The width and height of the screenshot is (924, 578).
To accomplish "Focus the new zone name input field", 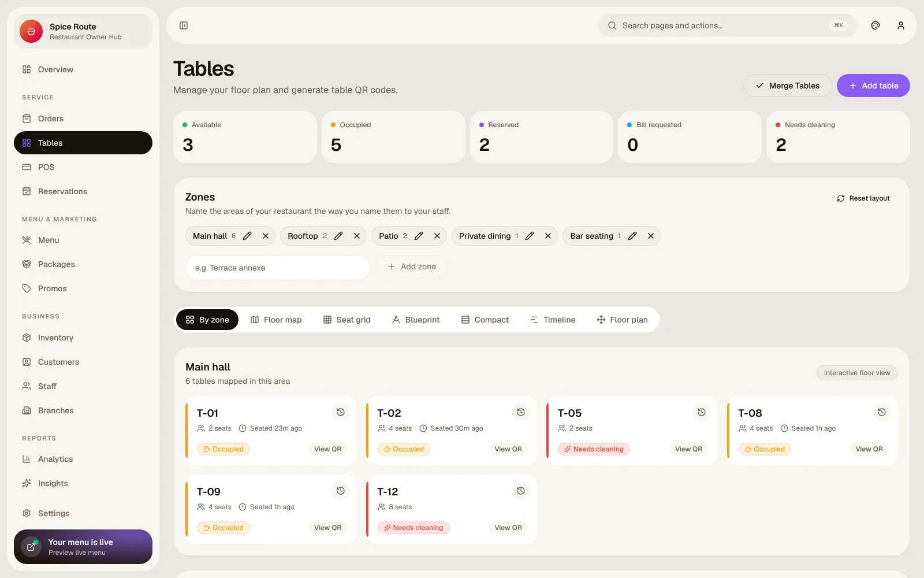I will click(278, 268).
